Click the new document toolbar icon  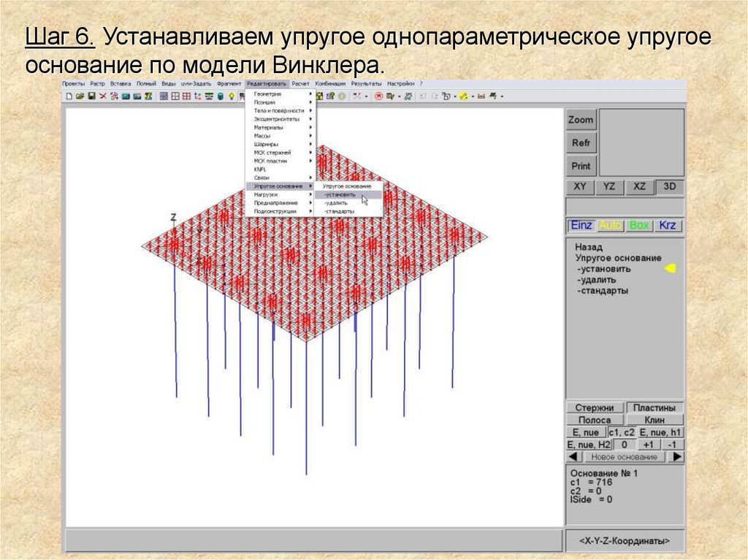point(69,96)
